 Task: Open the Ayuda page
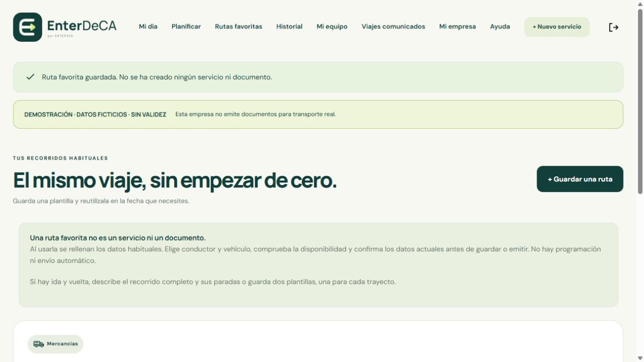500,26
